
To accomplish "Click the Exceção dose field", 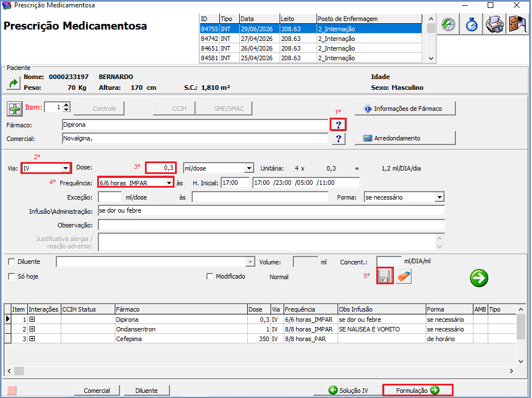I will pos(110,197).
